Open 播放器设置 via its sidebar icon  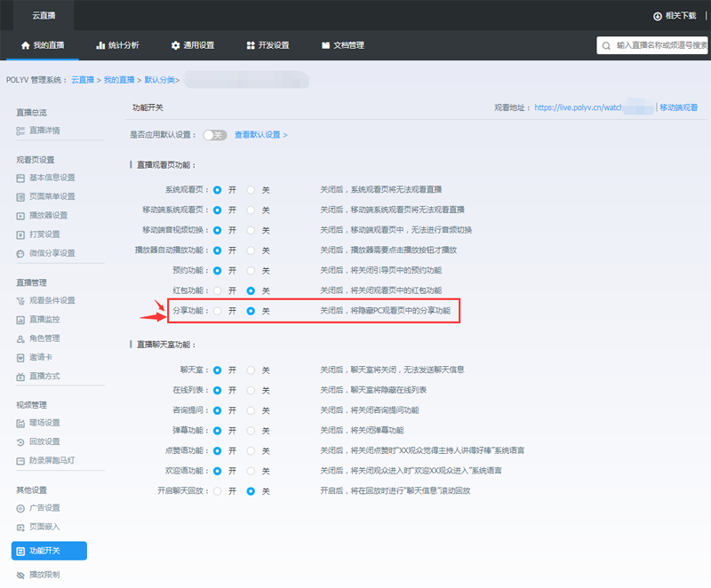20,215
